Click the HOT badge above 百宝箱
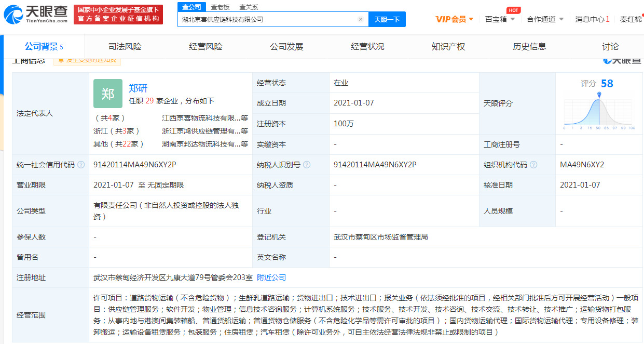The height and width of the screenshot is (344, 644). (x=513, y=10)
